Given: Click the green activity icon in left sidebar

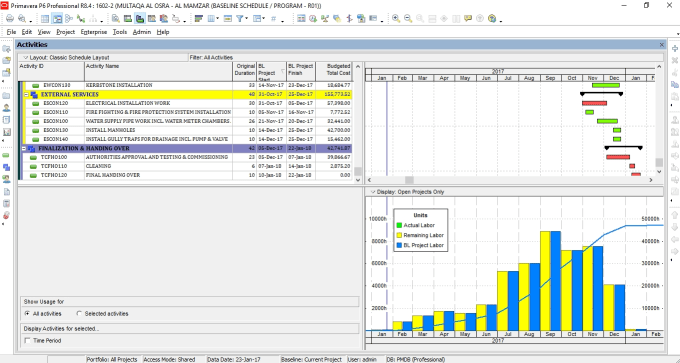Looking at the screenshot, I should (6, 155).
